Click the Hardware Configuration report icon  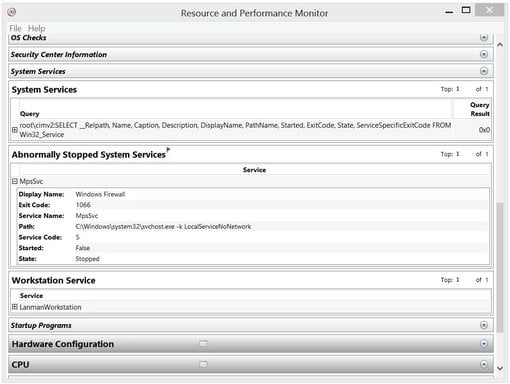pos(203,344)
